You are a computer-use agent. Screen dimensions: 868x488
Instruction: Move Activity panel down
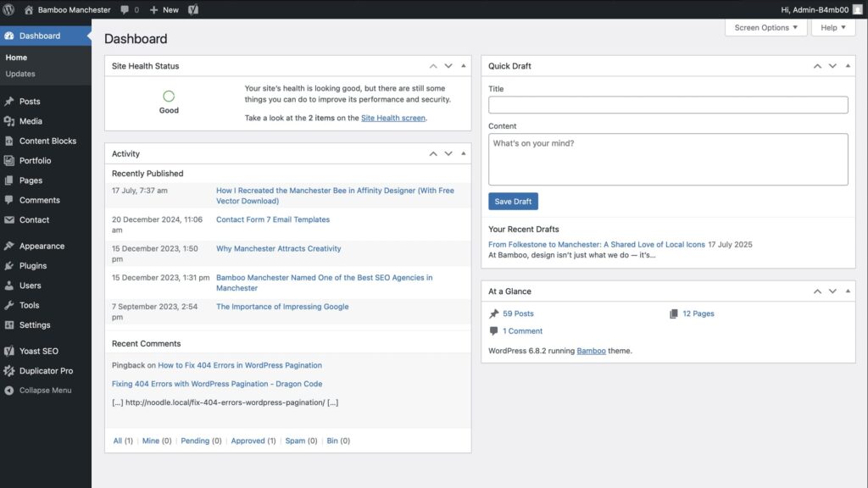pyautogui.click(x=448, y=153)
